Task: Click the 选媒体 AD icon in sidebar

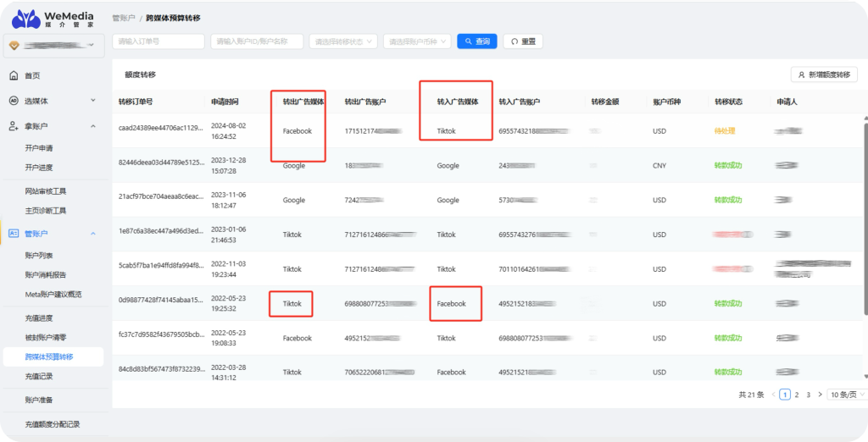Action: click(14, 101)
